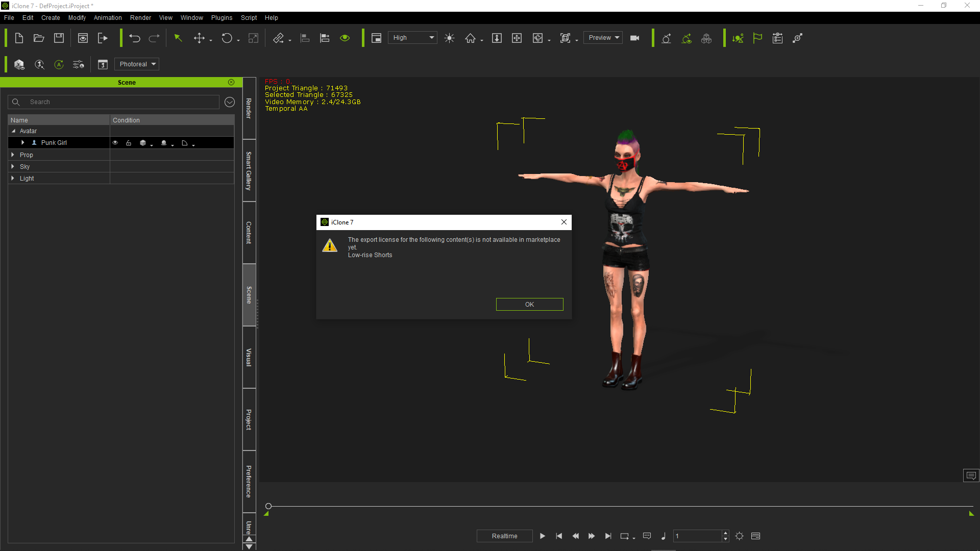Toggle the align-left tool icon
980x551 pixels.
[x=305, y=38]
